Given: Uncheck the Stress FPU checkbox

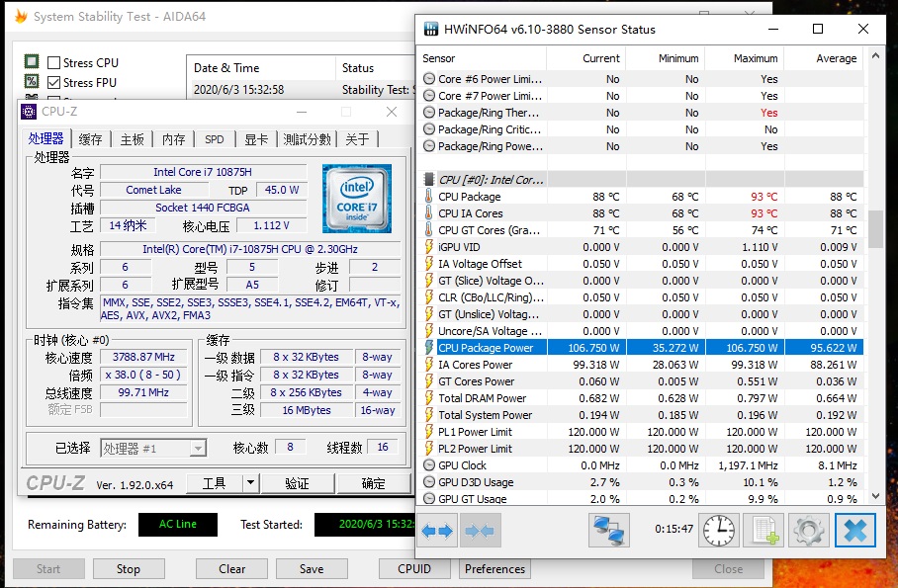Looking at the screenshot, I should pos(54,83).
